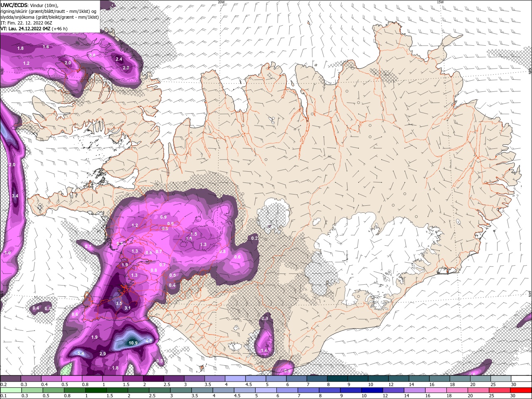
Task: Click the 3.5 value on the Reykjanes peninsula
Action: pyautogui.click(x=119, y=303)
